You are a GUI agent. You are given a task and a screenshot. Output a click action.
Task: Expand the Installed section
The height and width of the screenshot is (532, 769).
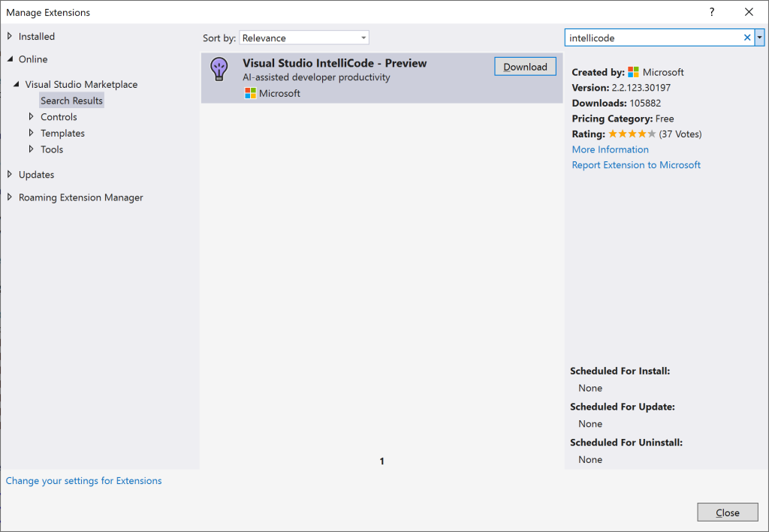10,36
